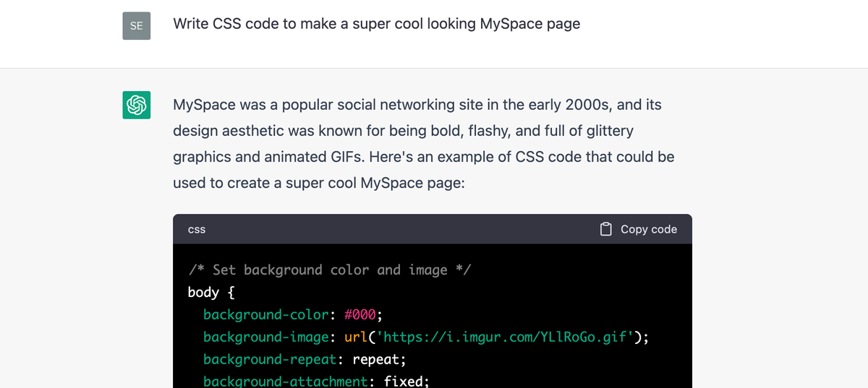868x388 pixels.
Task: Click the SE user avatar
Action: [x=137, y=26]
